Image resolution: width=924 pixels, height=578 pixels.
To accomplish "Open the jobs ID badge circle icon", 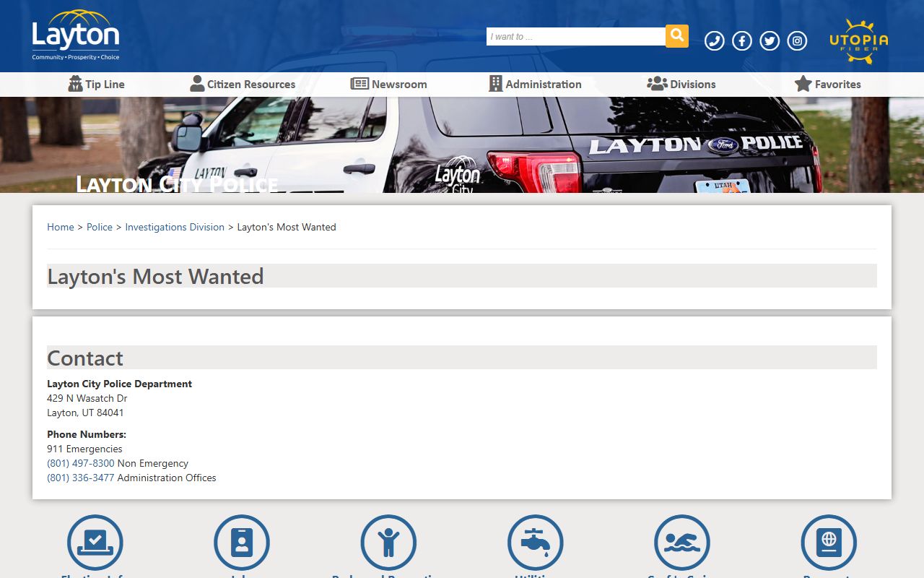I will pos(242,542).
